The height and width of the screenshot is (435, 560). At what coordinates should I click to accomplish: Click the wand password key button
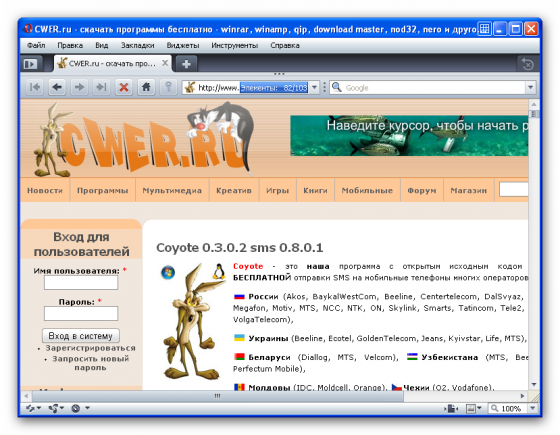click(x=168, y=87)
